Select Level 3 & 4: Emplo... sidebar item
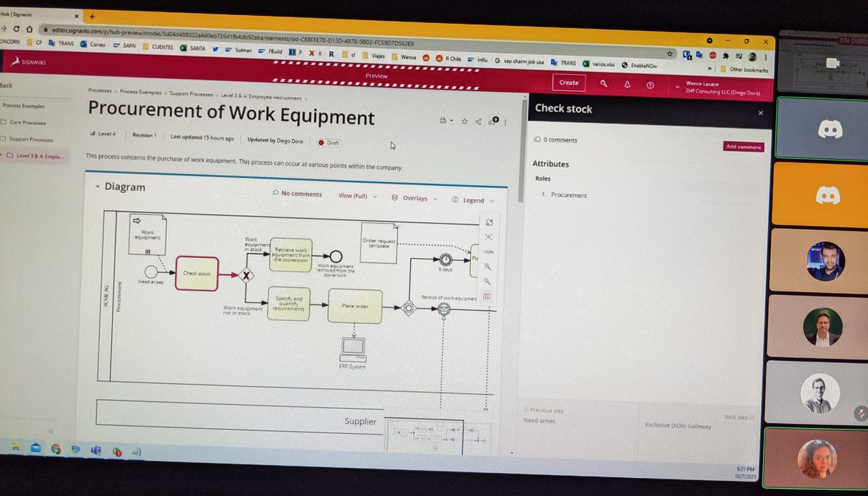The image size is (868, 496). pos(36,155)
